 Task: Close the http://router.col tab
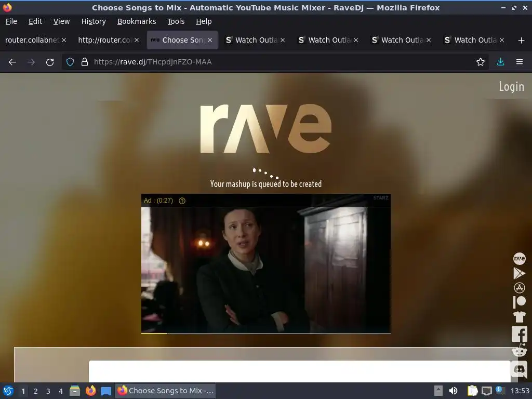click(x=137, y=40)
